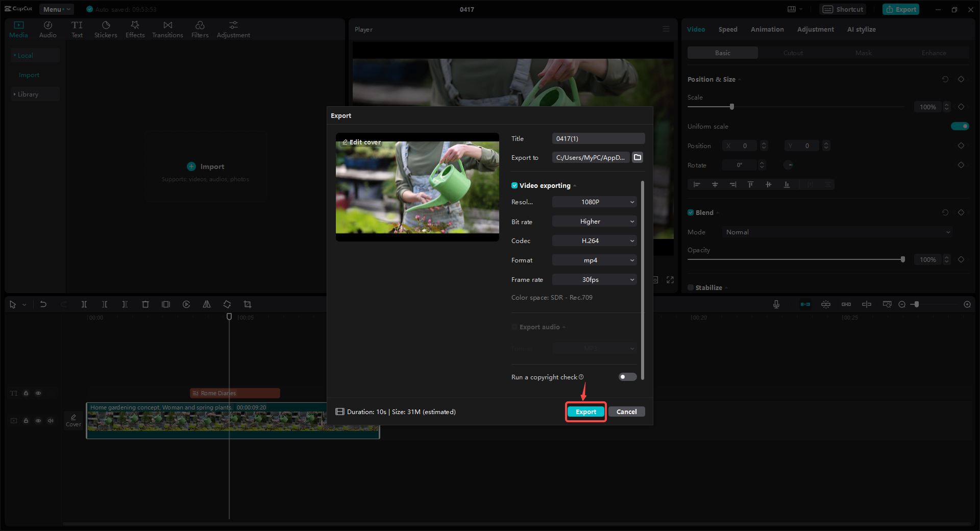Click the Undo icon above the timeline
Screen dimensions: 980x531
click(x=43, y=304)
